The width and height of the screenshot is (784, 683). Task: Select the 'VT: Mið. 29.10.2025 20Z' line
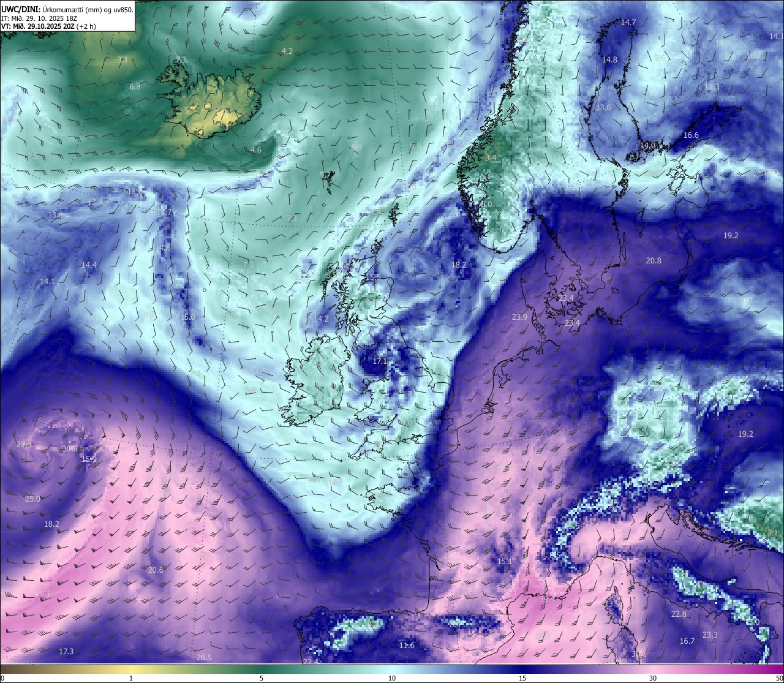39,26
